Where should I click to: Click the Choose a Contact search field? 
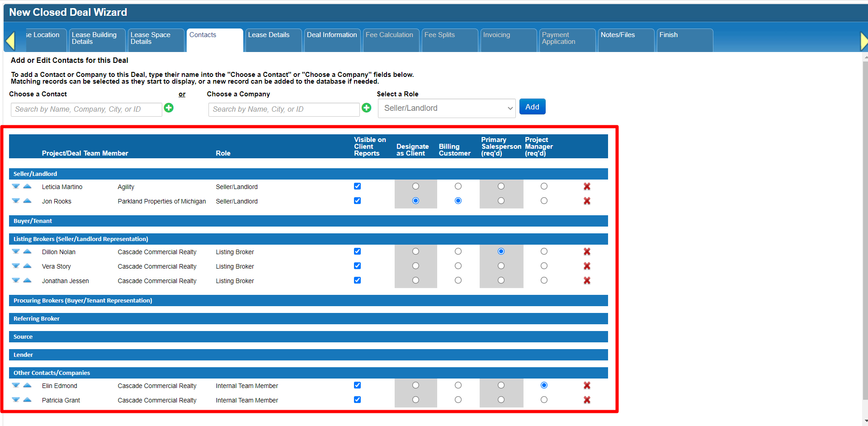(x=86, y=109)
